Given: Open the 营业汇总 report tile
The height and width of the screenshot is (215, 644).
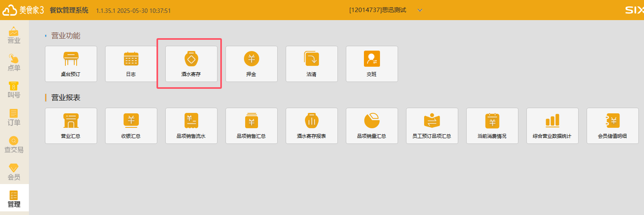Looking at the screenshot, I should (x=71, y=126).
